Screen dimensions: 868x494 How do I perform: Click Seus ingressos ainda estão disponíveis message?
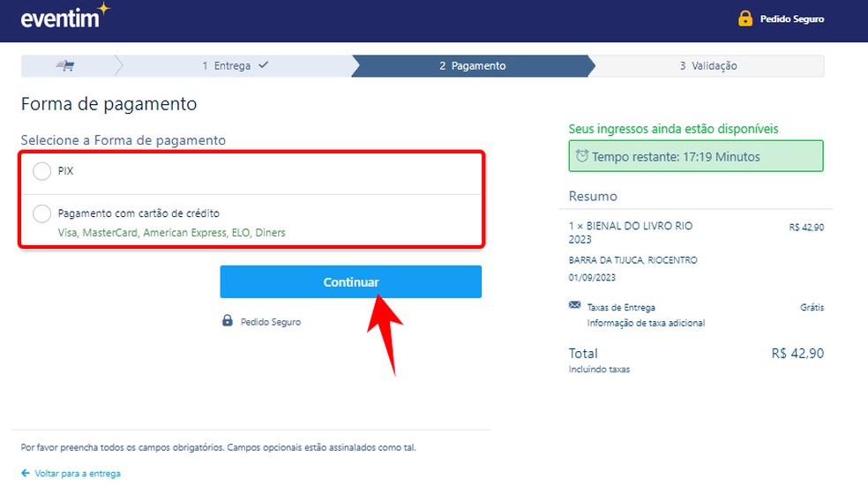click(673, 129)
